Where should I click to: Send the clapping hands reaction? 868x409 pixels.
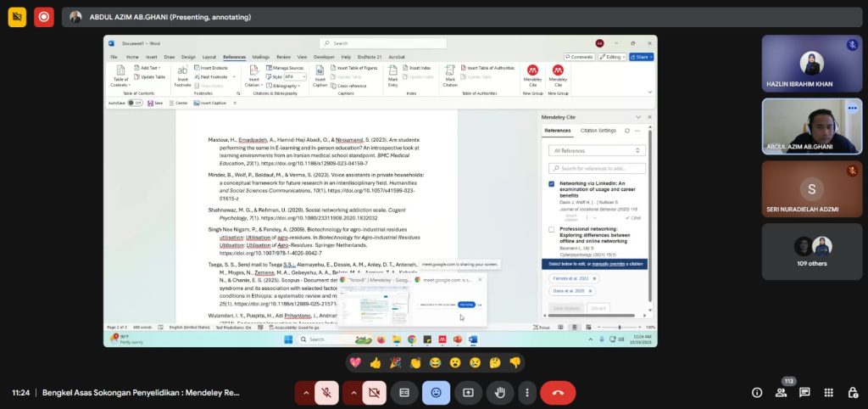pyautogui.click(x=415, y=363)
